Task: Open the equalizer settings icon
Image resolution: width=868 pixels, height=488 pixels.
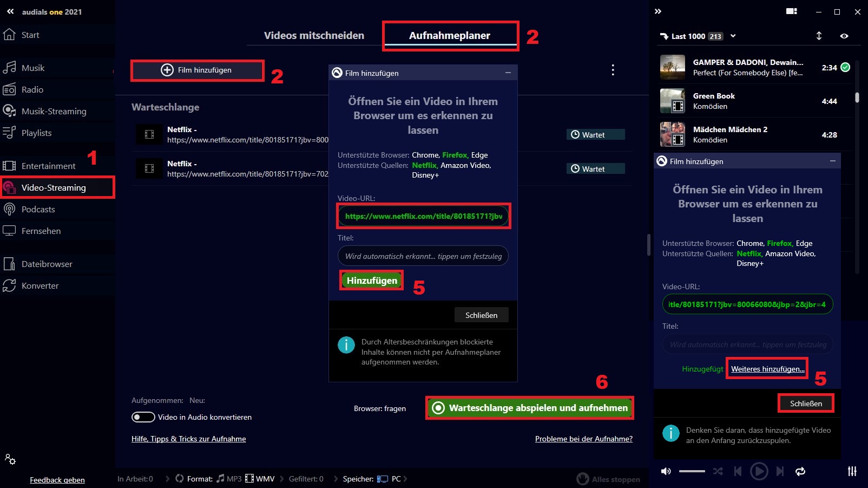Action: tap(852, 471)
